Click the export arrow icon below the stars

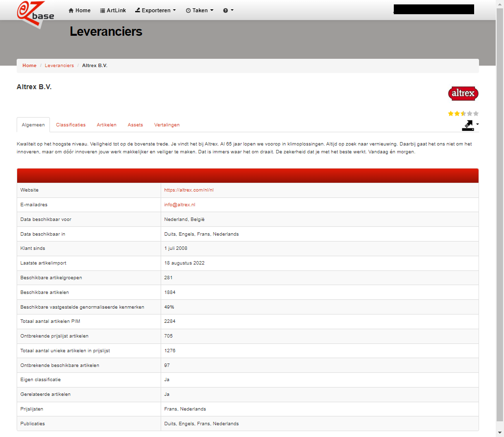(x=468, y=125)
